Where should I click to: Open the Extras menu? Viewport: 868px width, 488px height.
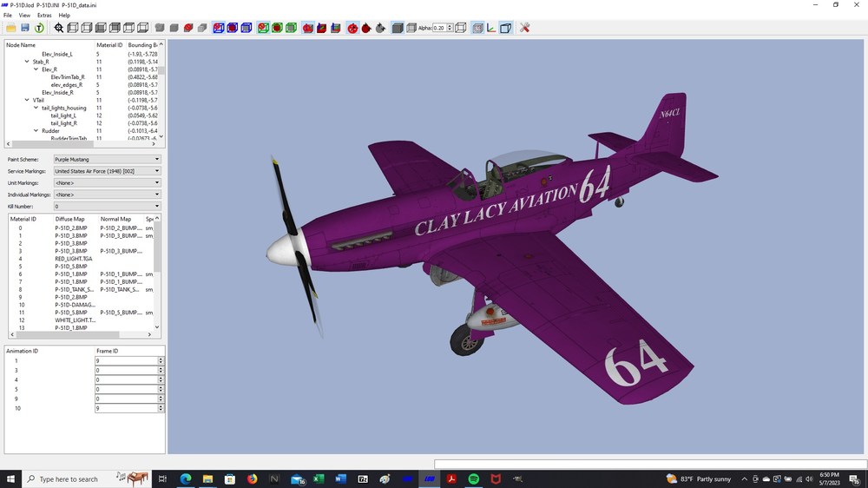44,15
